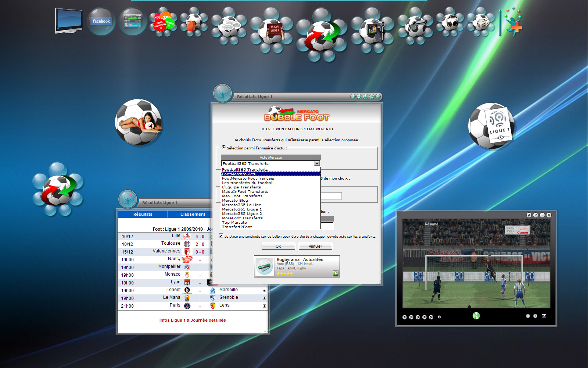Jump to video clip 5
Viewport: 588px width, 368px height.
pos(431,317)
